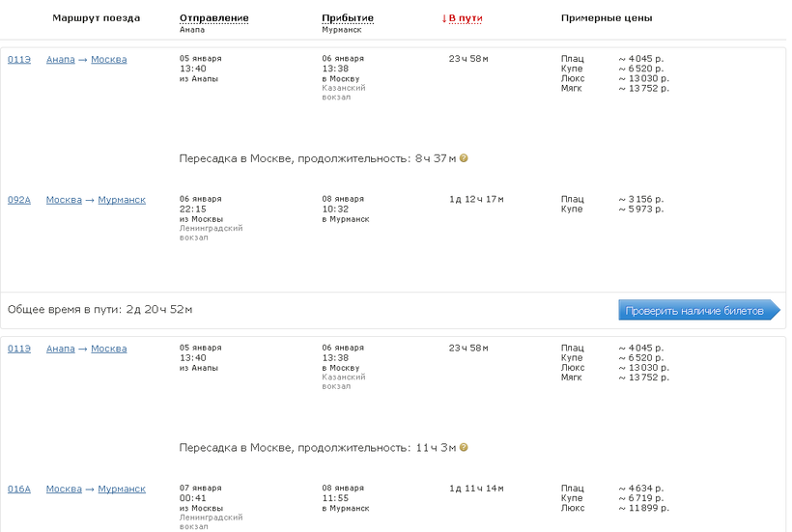The width and height of the screenshot is (792, 532).
Task: Select "Анапа" link in the first itinerary
Action: point(60,60)
